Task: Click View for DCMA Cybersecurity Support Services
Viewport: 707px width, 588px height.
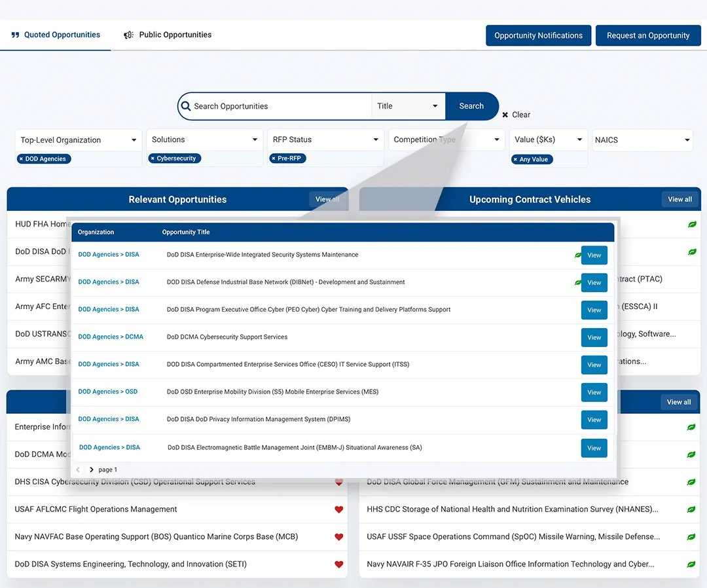Action: click(594, 338)
